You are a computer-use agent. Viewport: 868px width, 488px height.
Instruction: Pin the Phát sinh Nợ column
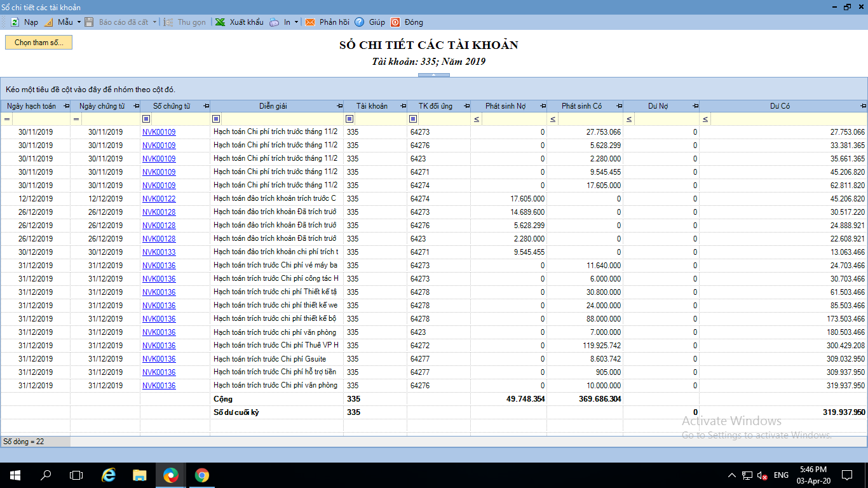click(x=543, y=106)
